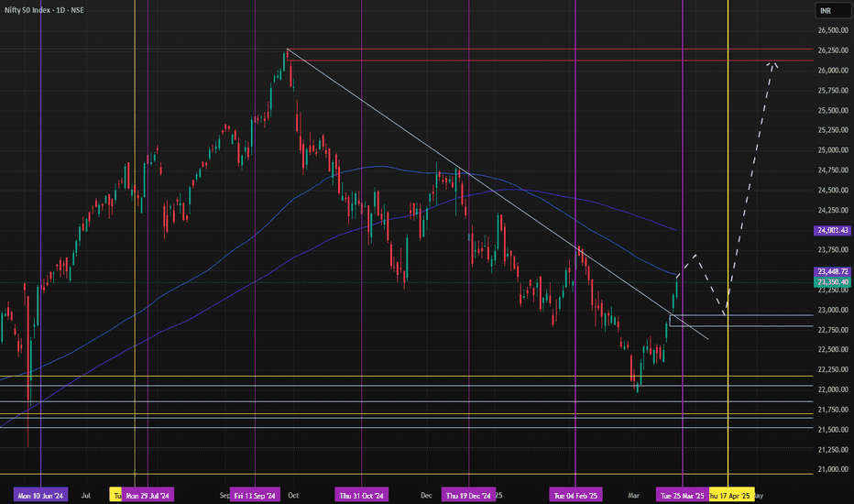854x504 pixels.
Task: Select the Tue 25 Mar '25 date label
Action: coord(683,495)
